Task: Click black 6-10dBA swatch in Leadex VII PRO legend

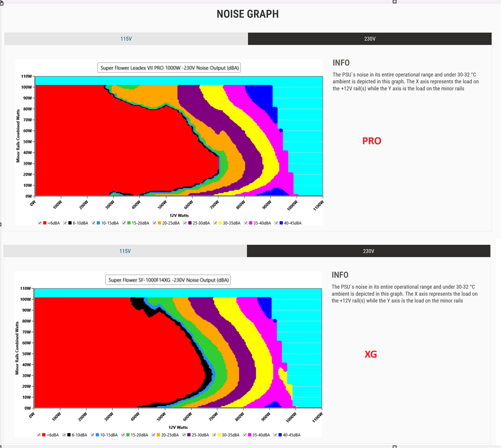Action: click(x=70, y=223)
